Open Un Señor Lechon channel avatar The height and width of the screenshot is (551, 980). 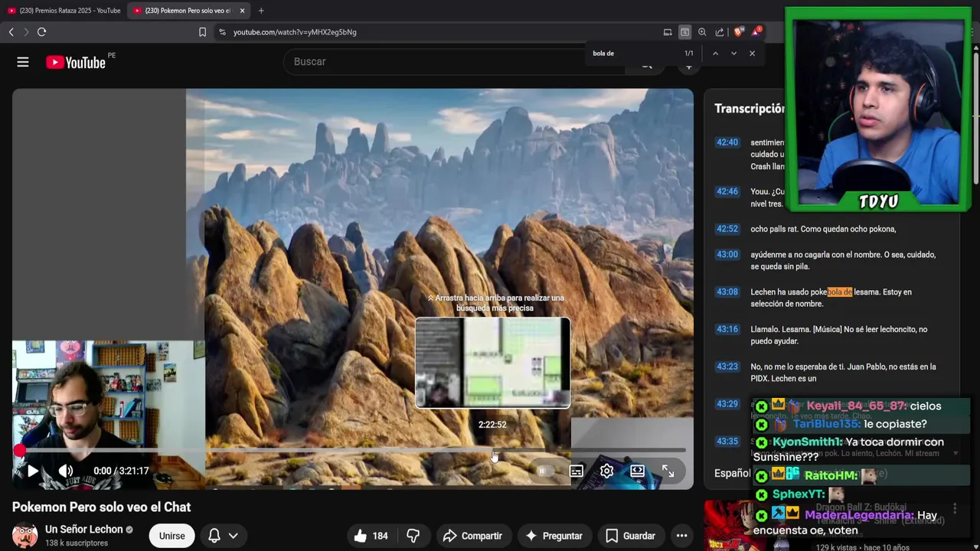(24, 536)
